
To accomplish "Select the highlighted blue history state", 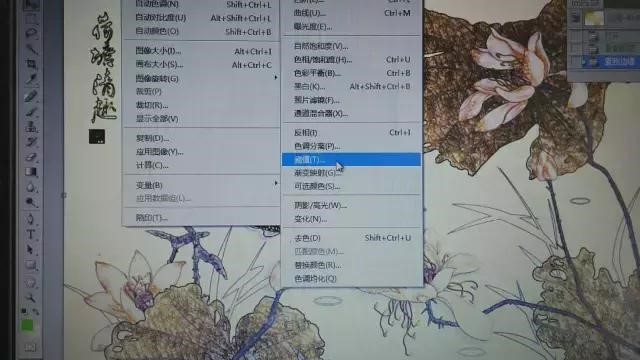I will 610,62.
